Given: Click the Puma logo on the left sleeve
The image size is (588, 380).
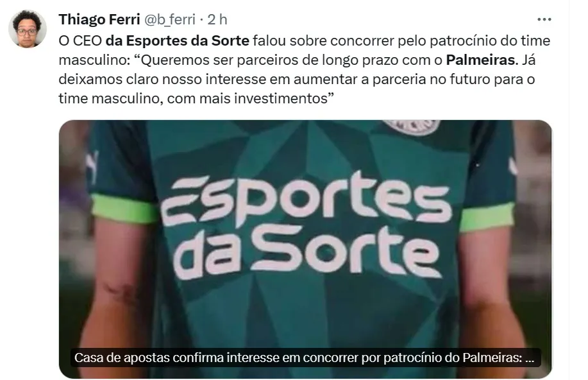Looking at the screenshot, I should click(92, 166).
